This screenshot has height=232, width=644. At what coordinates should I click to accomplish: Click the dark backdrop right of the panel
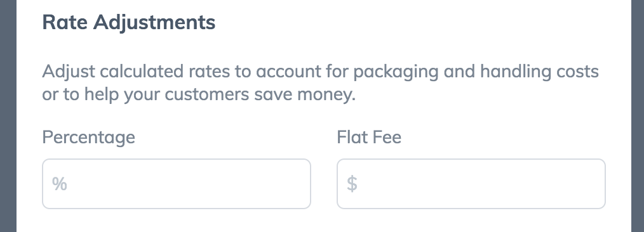click(x=638, y=116)
